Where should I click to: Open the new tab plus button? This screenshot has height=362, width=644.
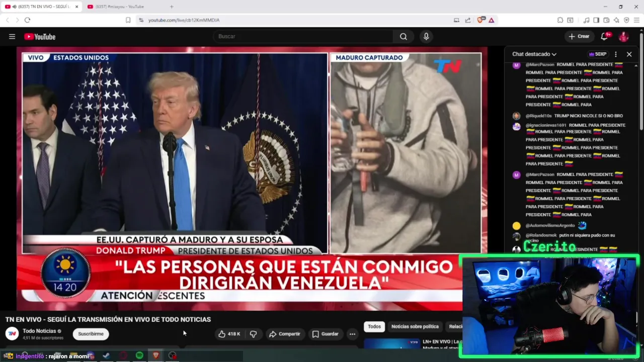pos(172,7)
